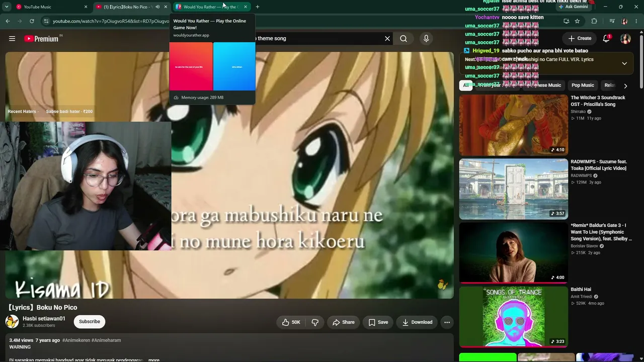
Task: Reload the current page
Action: pos(32,21)
